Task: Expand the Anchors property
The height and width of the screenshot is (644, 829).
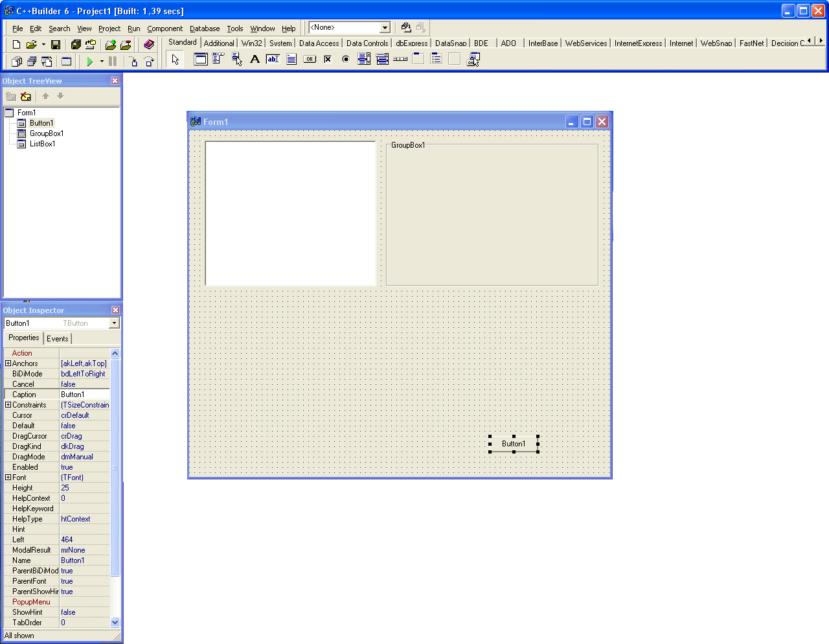Action: [8, 363]
